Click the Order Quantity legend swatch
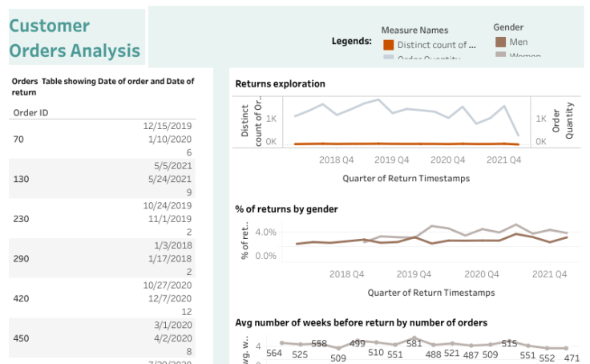This screenshot has height=364, width=590. click(389, 57)
